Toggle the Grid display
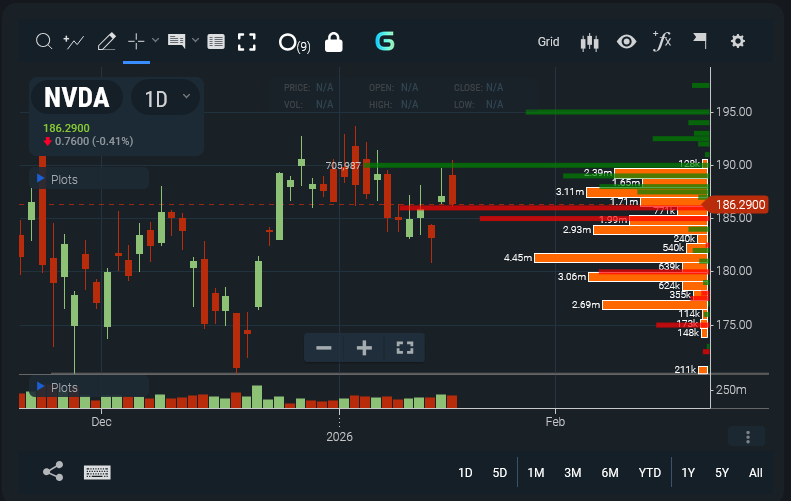The height and width of the screenshot is (501, 791). coord(548,41)
